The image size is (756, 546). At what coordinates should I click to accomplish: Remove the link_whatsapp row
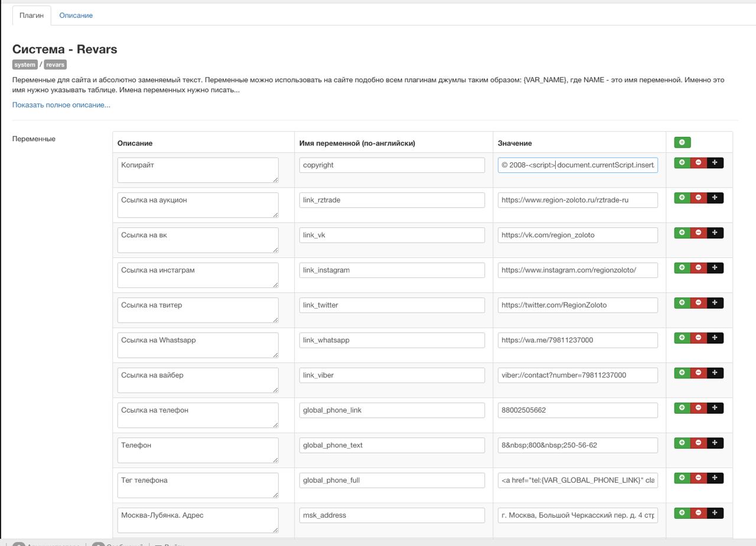coord(698,338)
